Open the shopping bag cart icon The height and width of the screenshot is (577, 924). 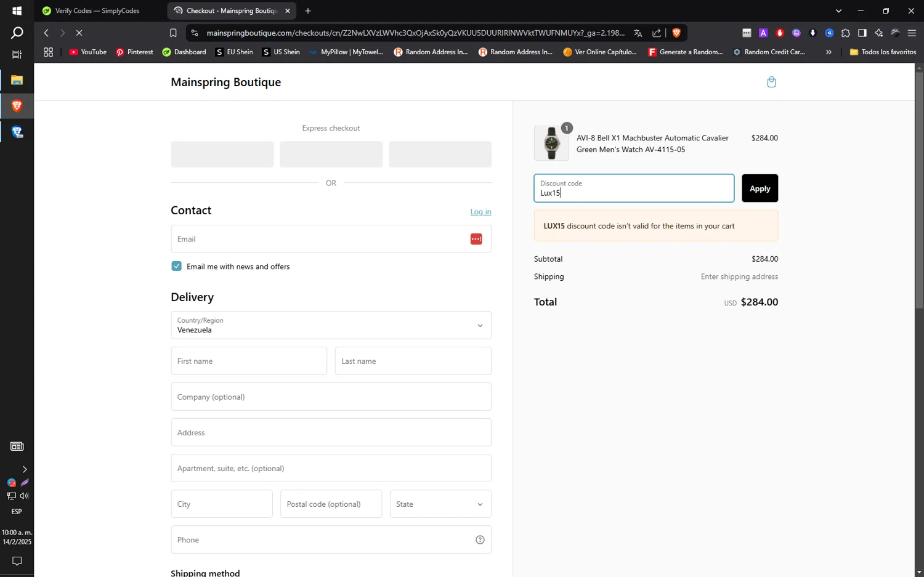coord(771,82)
